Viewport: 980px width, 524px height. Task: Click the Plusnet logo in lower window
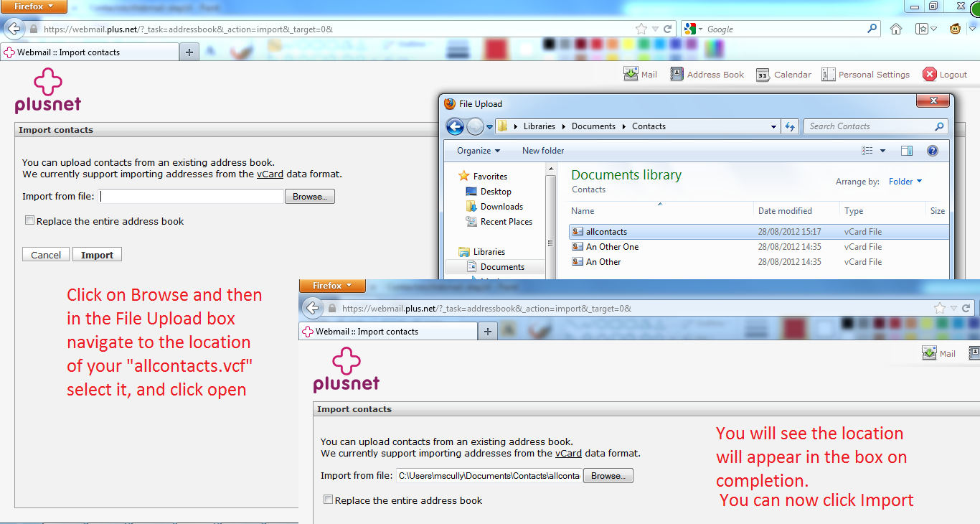pyautogui.click(x=347, y=370)
